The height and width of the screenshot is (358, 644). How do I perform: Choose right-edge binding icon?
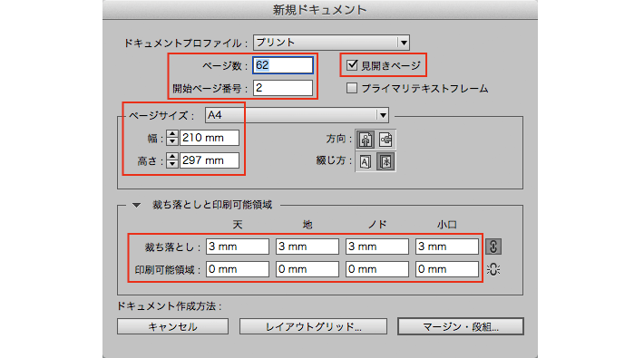coord(385,161)
